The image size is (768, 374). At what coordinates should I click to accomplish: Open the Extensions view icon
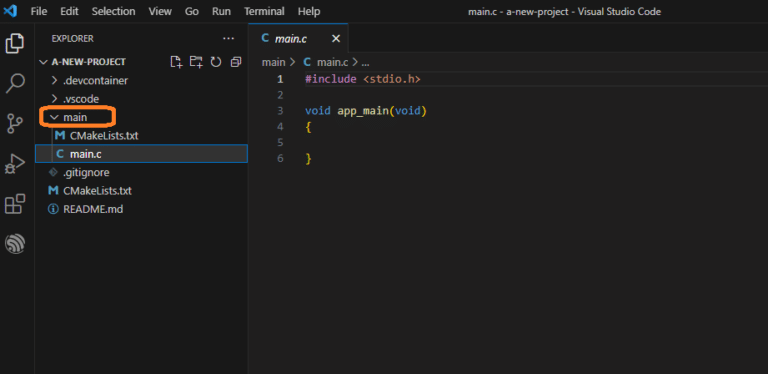click(x=15, y=204)
